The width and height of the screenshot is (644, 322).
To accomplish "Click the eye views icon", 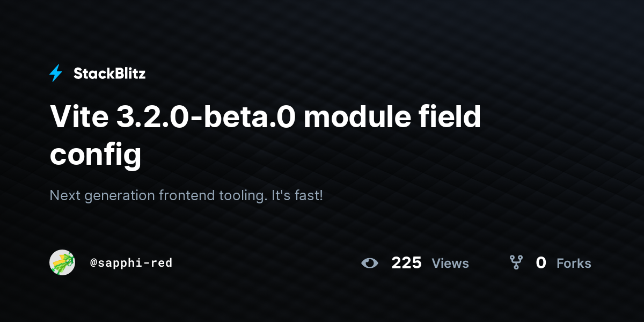I will tap(370, 263).
